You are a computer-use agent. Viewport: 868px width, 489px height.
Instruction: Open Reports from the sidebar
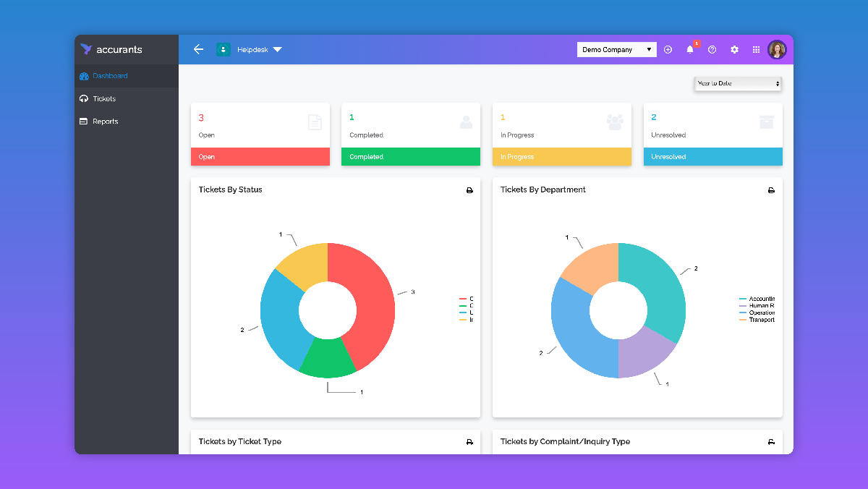[x=127, y=122]
